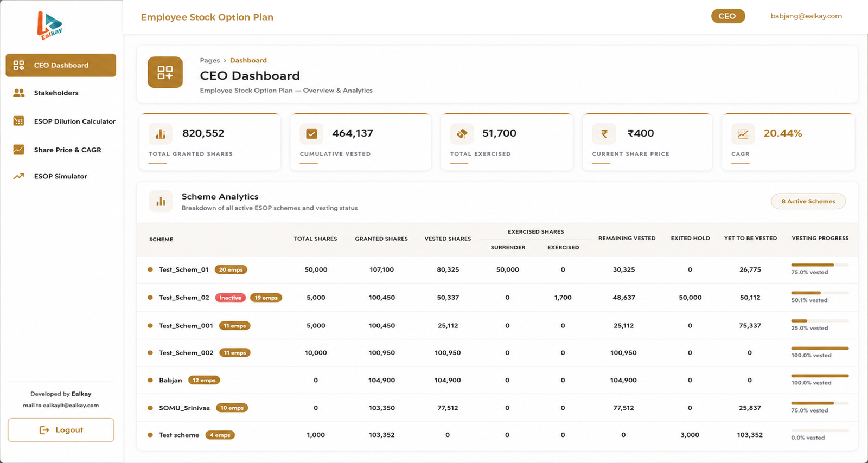Click the 20 emps badge on Test_Schem_01
Viewport: 868px width, 463px height.
231,269
